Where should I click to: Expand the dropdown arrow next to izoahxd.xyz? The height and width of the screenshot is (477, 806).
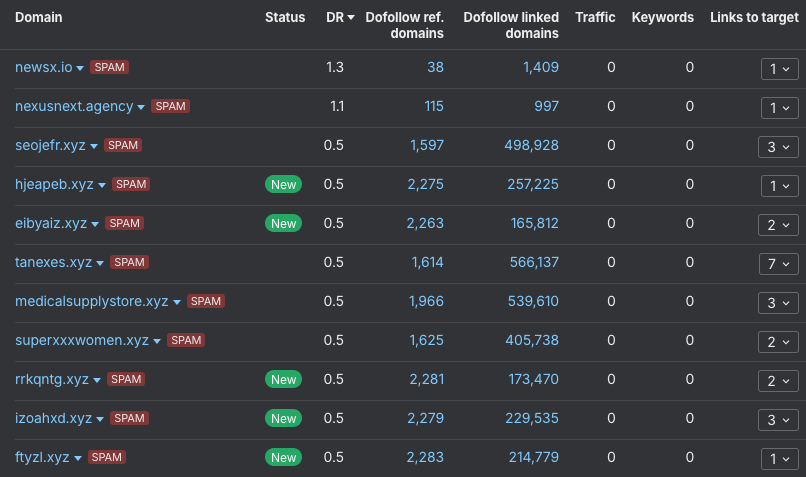100,419
